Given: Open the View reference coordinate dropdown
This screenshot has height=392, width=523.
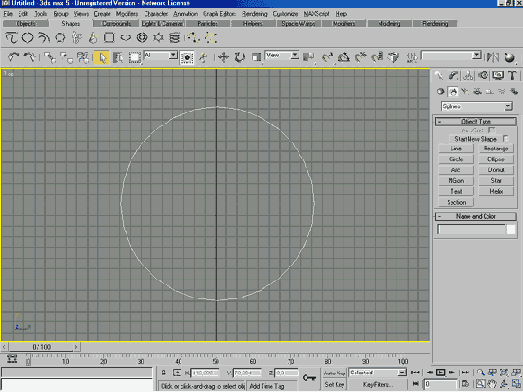Looking at the screenshot, I should (x=282, y=55).
